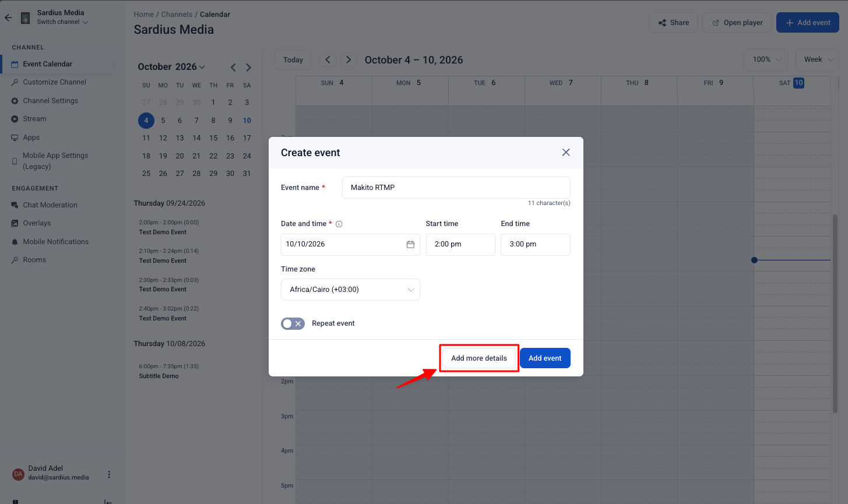Click the Event name input field

click(x=456, y=188)
